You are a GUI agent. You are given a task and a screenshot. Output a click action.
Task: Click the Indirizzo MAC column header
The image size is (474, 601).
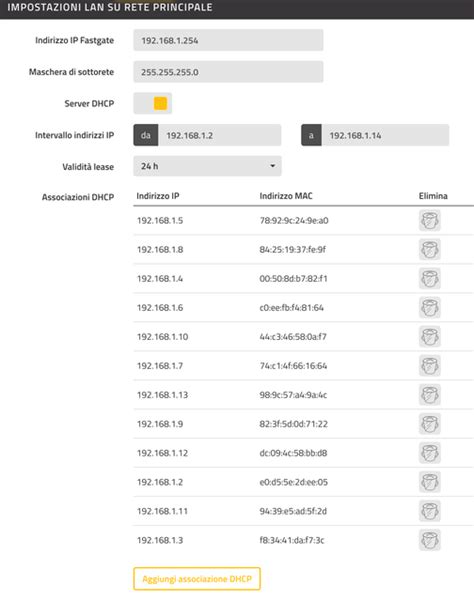286,196
